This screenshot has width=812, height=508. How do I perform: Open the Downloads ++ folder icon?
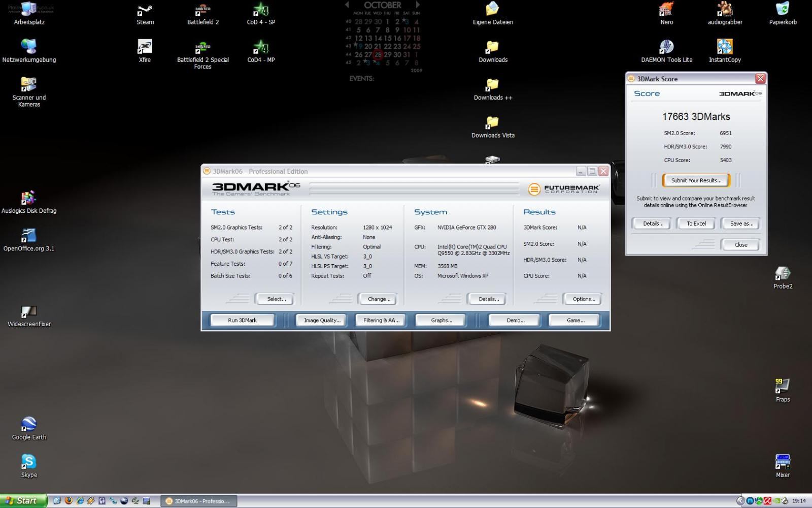click(x=493, y=89)
